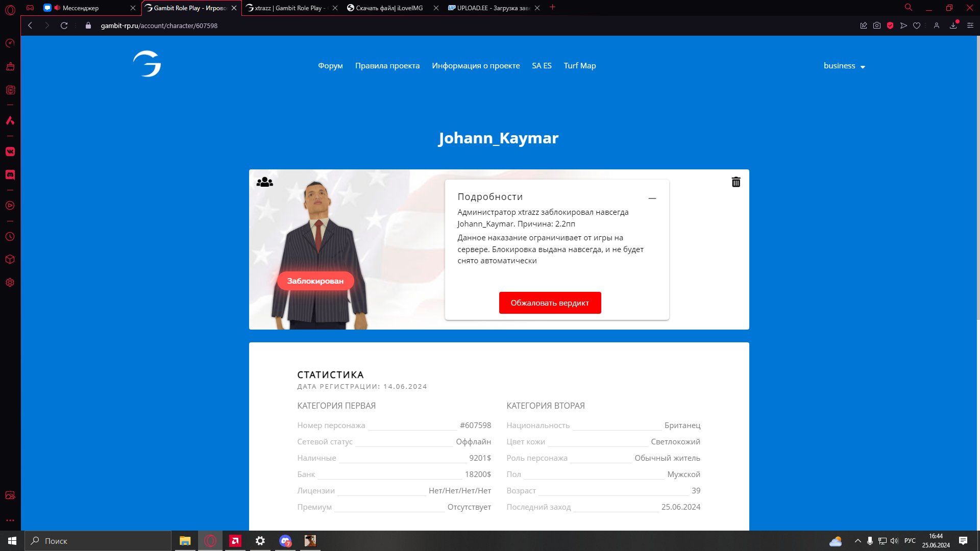980x551 pixels.
Task: Click the Gambit G logo
Action: point(147,64)
